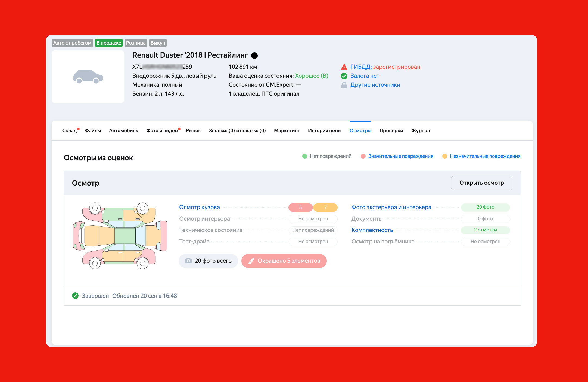Click the camera icon in 20 фото всего

coord(188,261)
